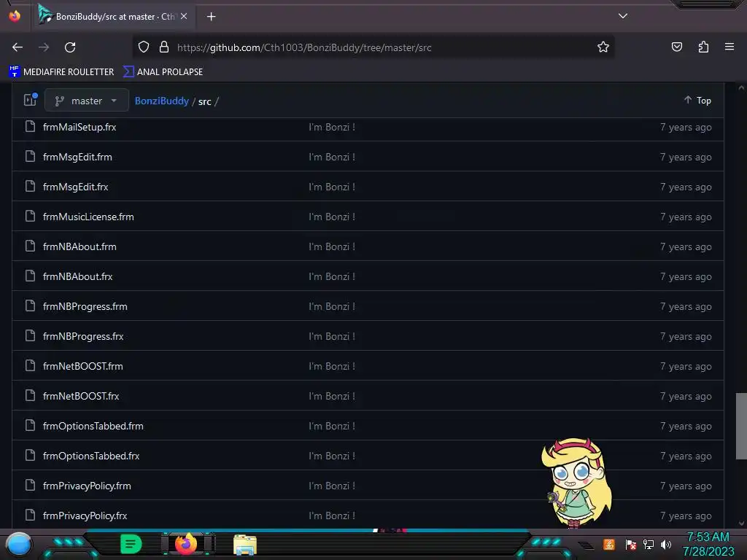Image resolution: width=747 pixels, height=560 pixels.
Task: Bookmark this page with the star icon
Action: [603, 47]
